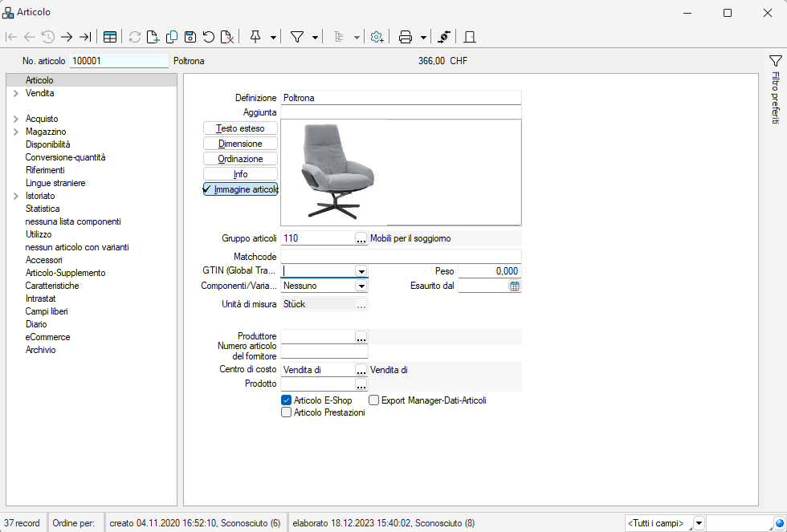
Task: Tick the Articolo Prestazioni checkbox
Action: point(286,412)
